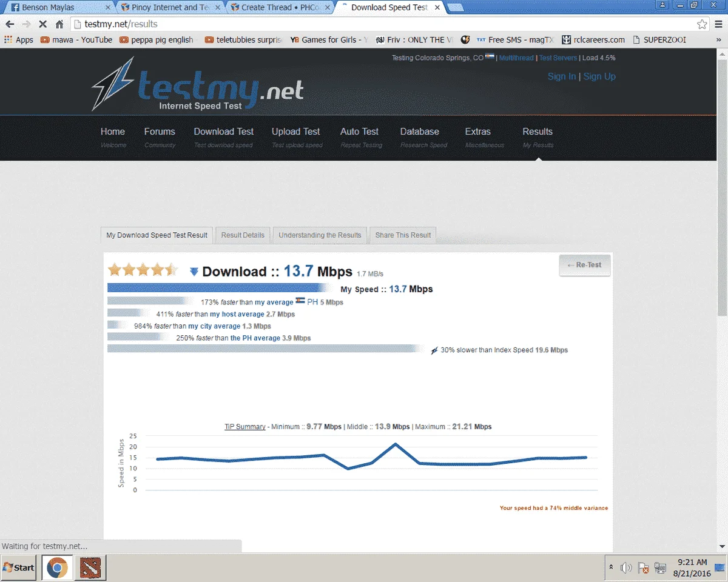
Task: Switch to the Share This Result tab
Action: 403,235
